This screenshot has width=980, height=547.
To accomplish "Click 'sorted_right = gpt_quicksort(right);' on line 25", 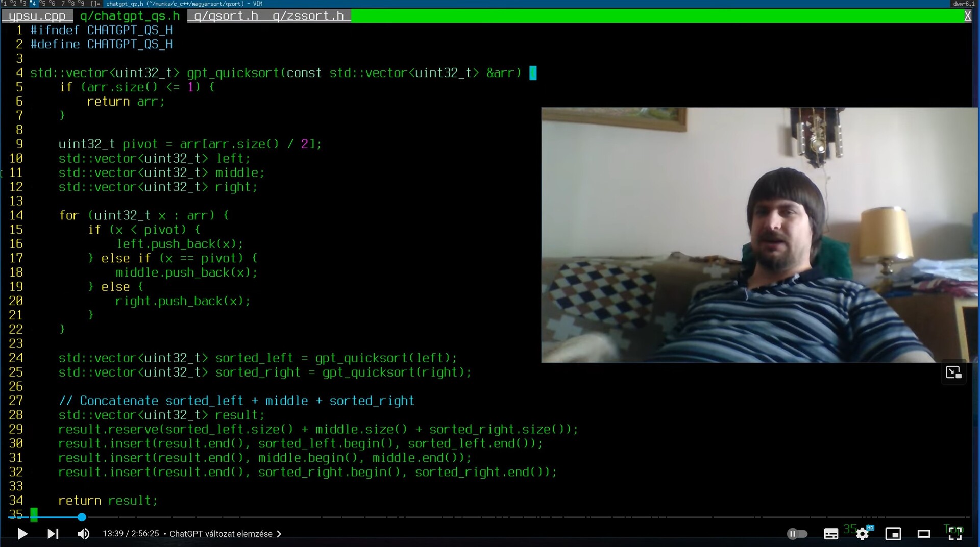I will coord(343,372).
